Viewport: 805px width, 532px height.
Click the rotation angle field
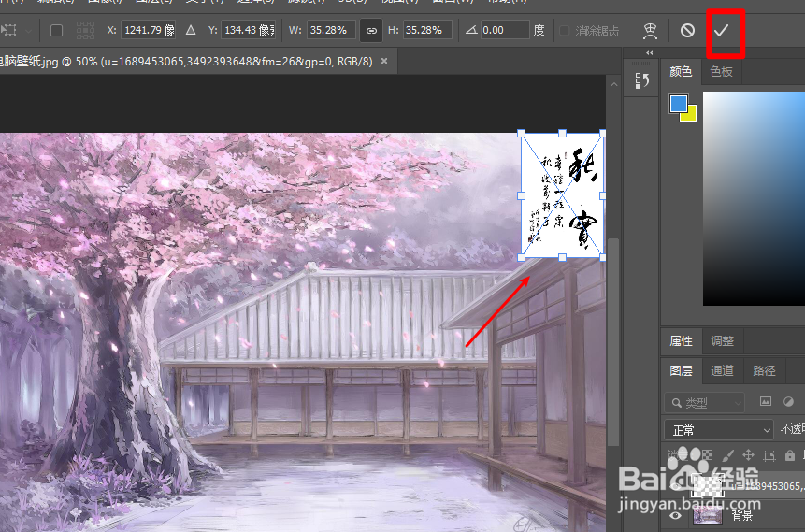tap(505, 30)
